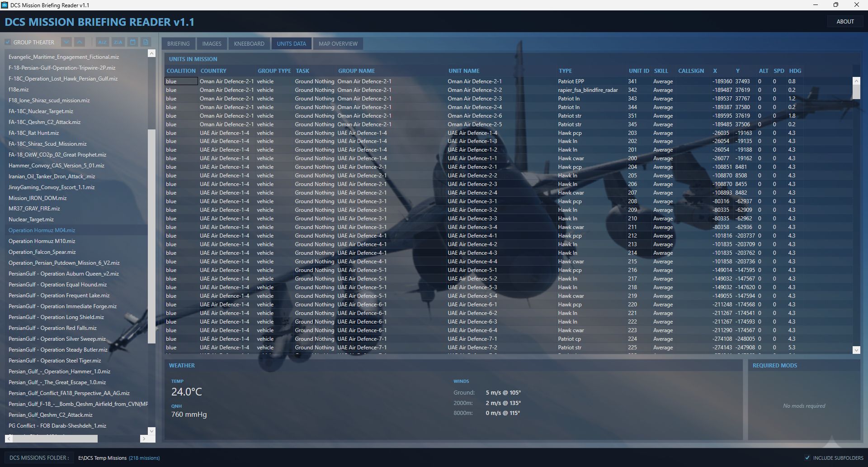Sort missions by date calendar icon
The height and width of the screenshot is (467, 868).
132,42
